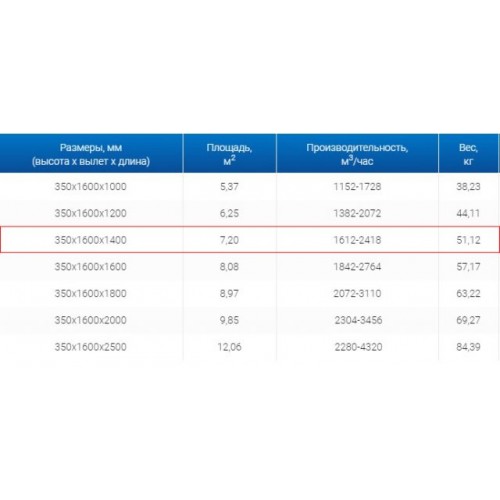Viewport: 500px width, 500px height.
Task: Click the capacity value 2304-3456
Action: (358, 320)
